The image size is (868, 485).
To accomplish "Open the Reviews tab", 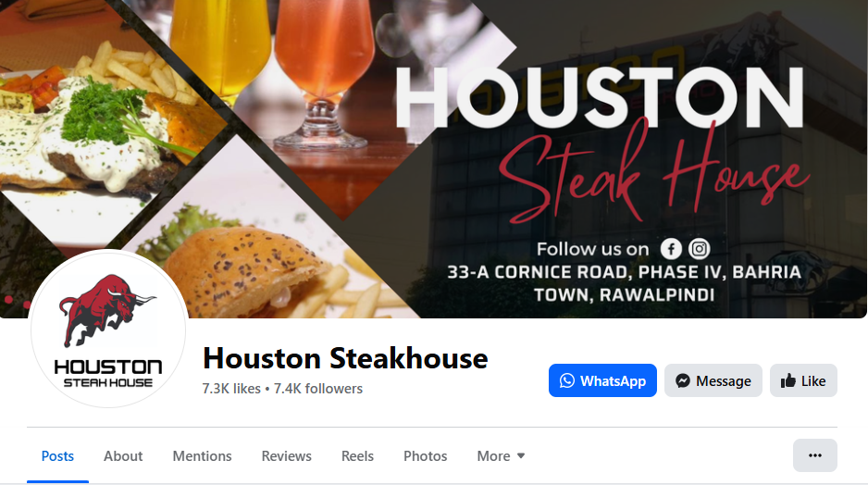I will 286,455.
